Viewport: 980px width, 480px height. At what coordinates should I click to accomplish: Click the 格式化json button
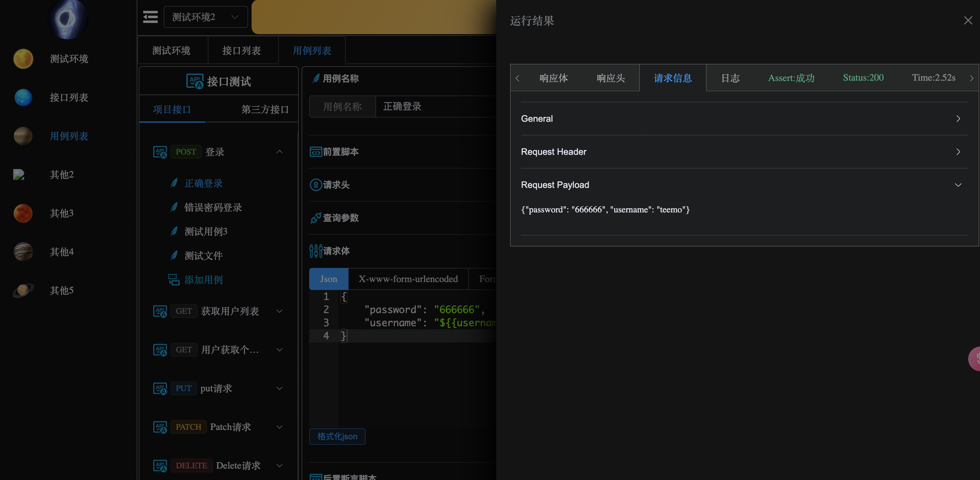tap(337, 436)
